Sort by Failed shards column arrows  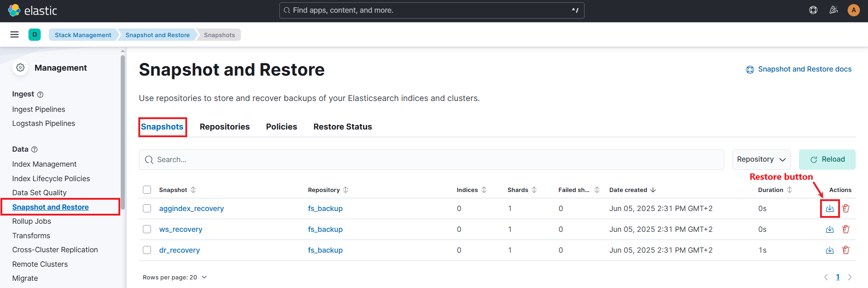[x=597, y=190]
